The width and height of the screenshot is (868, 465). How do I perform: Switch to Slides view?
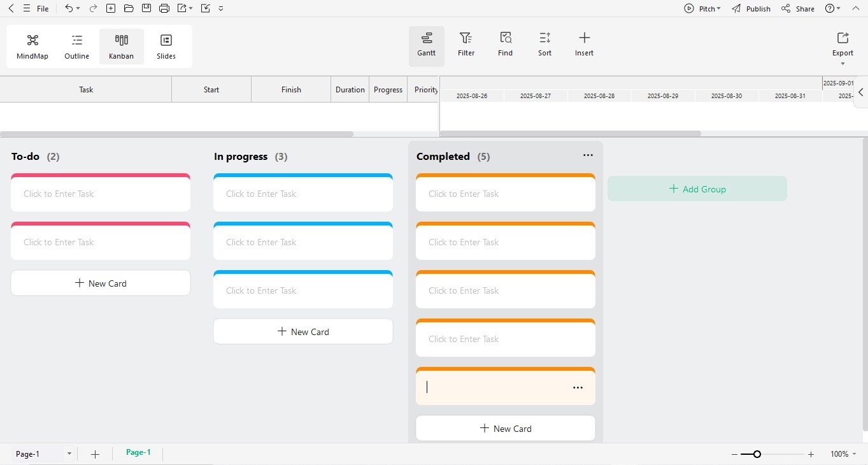pyautogui.click(x=166, y=45)
